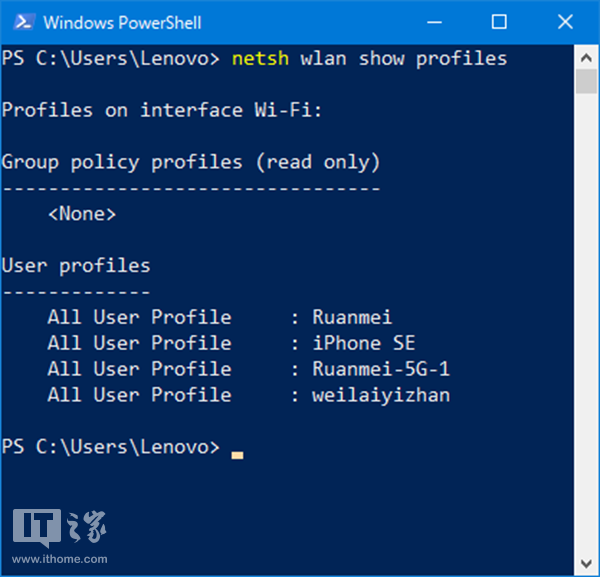Click the scrollbar down arrow
Screen dimensions: 600x577
[586, 563]
